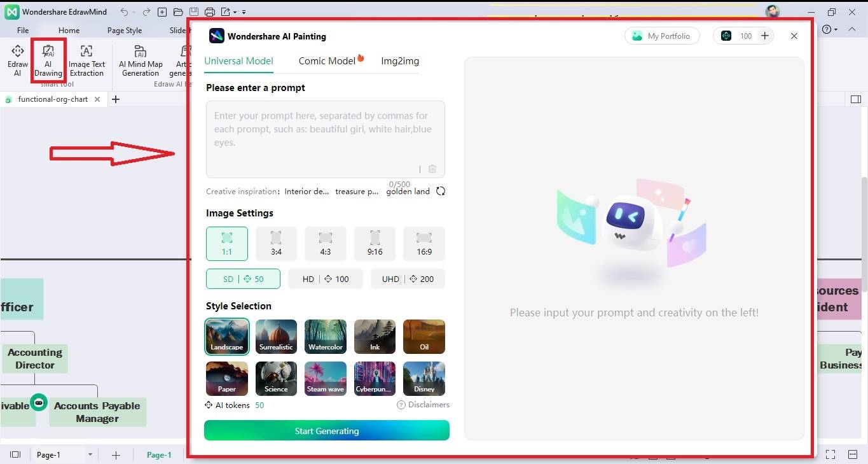Use the 'treasure p...' inspiration suggestion

(x=357, y=192)
